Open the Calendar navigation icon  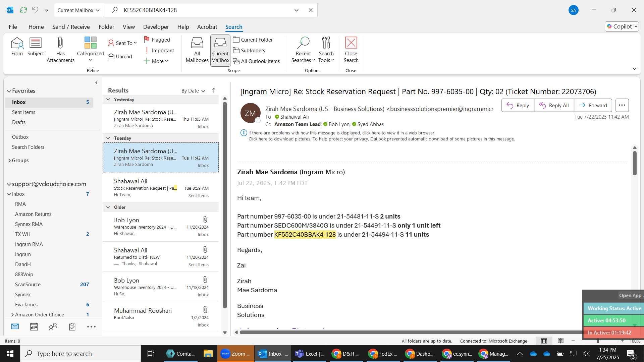[34, 326]
